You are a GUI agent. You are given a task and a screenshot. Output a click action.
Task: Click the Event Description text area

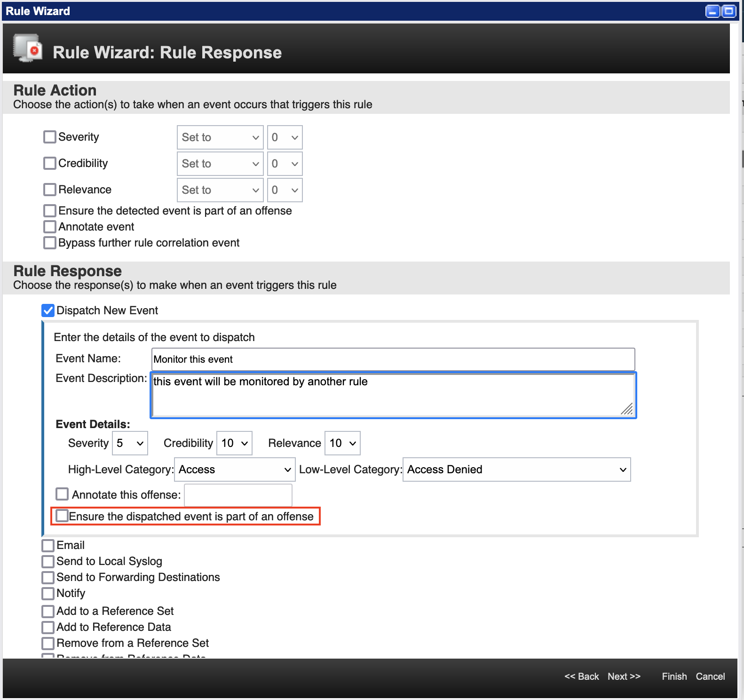click(x=393, y=395)
